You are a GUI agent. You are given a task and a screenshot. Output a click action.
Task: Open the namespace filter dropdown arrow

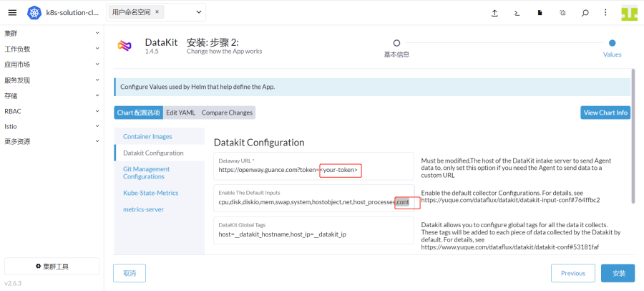(x=199, y=12)
